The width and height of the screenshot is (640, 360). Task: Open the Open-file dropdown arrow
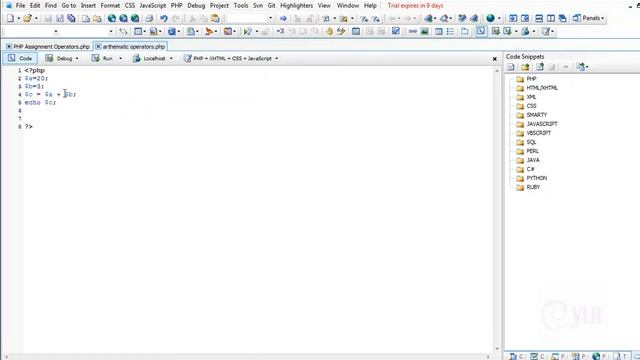tap(36, 18)
